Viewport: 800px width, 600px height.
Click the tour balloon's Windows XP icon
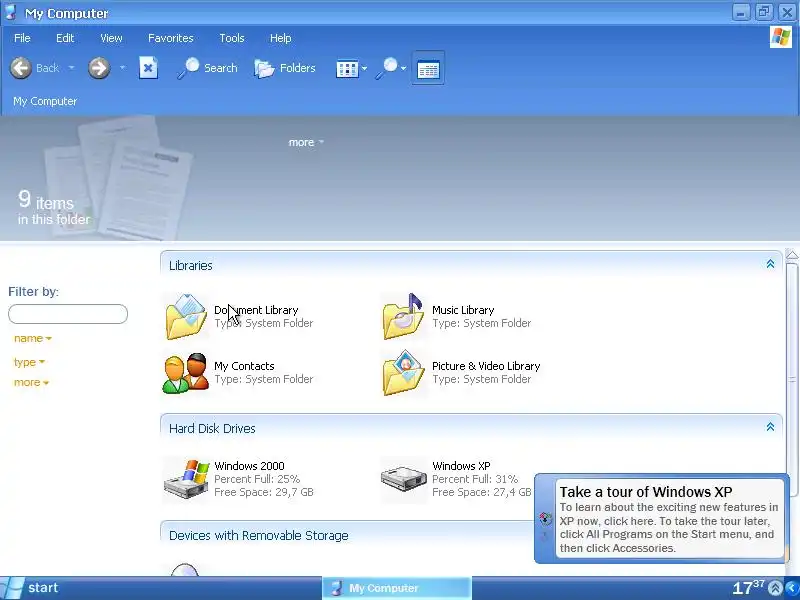click(x=545, y=519)
